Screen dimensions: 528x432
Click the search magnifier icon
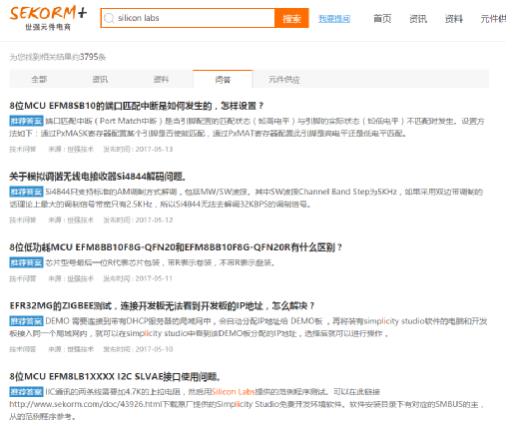click(x=109, y=18)
